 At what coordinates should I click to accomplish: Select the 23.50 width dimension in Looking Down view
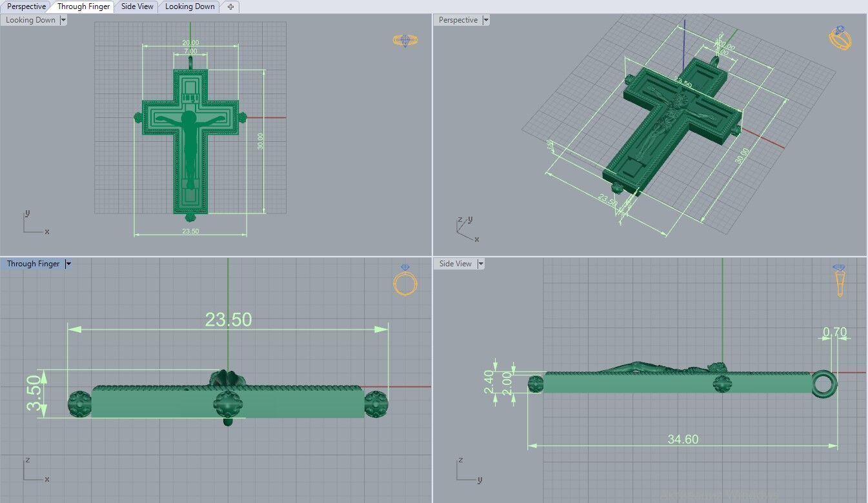[x=190, y=231]
